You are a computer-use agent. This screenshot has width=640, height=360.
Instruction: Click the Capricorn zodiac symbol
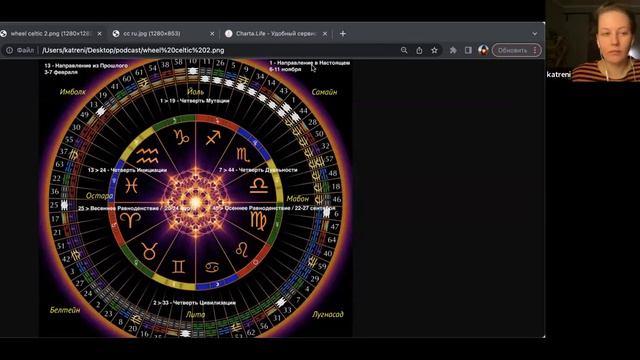[x=182, y=137]
